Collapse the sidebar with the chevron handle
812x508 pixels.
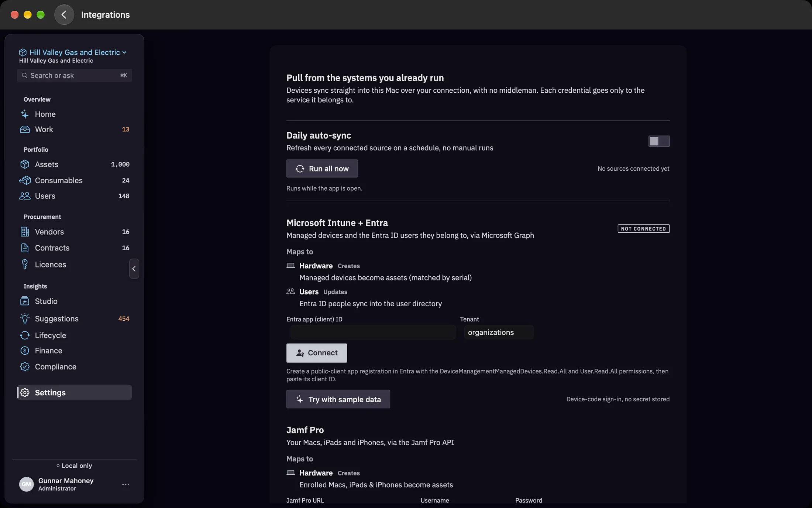134,269
